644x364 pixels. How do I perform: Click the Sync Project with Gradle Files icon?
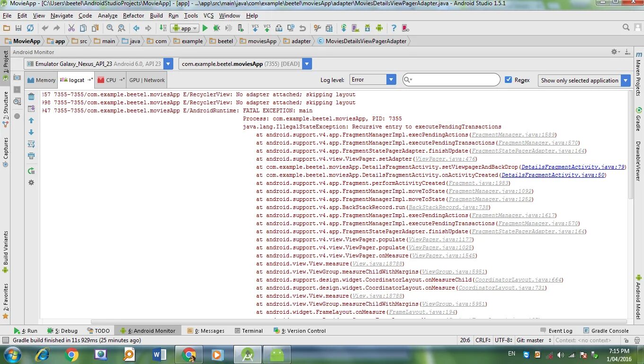[344, 28]
